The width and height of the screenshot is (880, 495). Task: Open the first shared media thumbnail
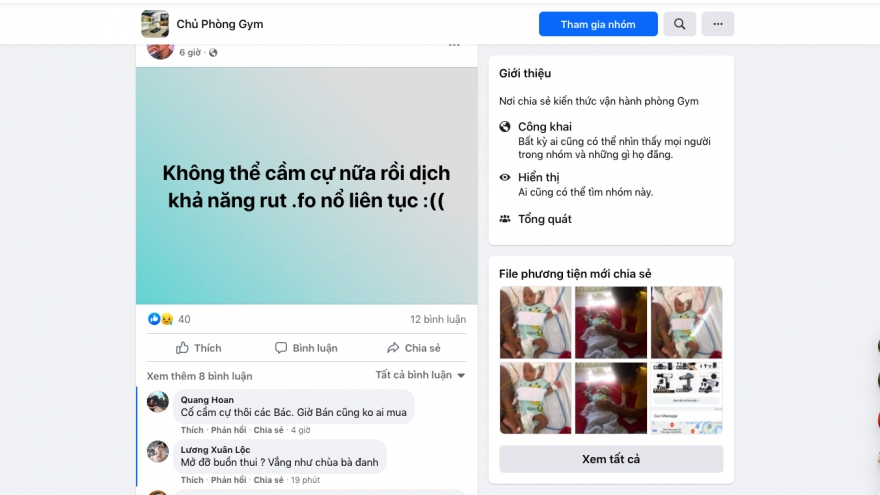tap(535, 322)
